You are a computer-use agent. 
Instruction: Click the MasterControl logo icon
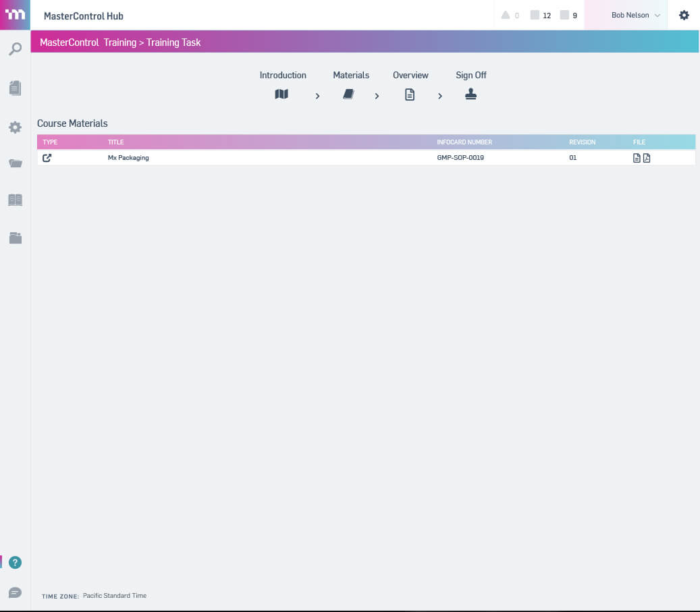(x=15, y=14)
